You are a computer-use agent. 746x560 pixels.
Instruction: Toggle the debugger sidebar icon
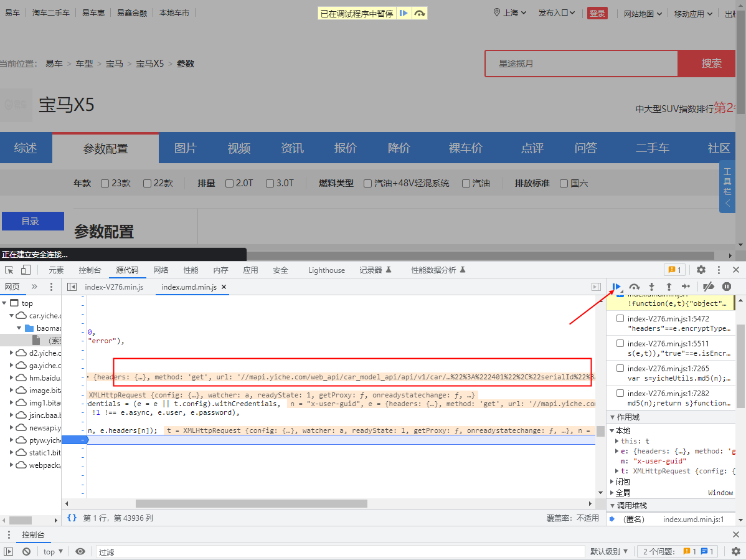[x=596, y=287]
